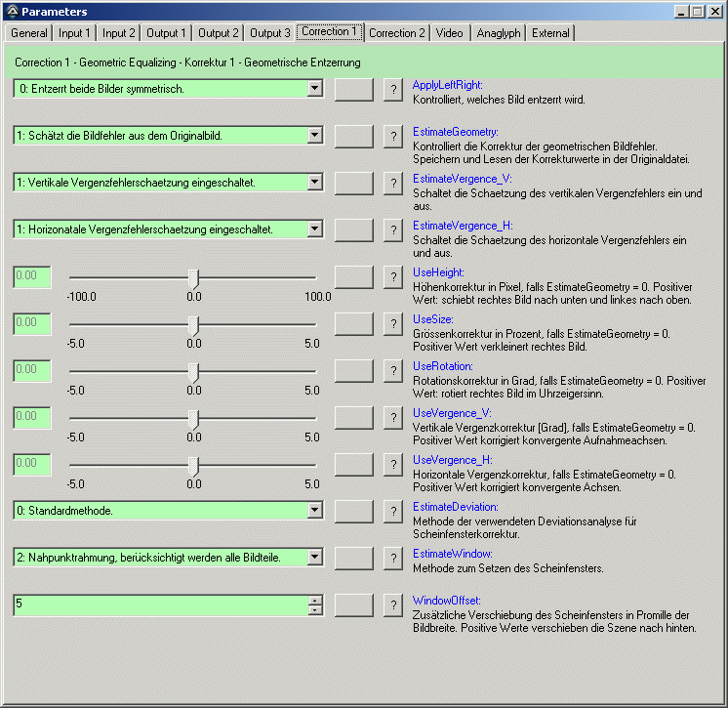
Task: Go to the General tab
Action: pyautogui.click(x=29, y=33)
